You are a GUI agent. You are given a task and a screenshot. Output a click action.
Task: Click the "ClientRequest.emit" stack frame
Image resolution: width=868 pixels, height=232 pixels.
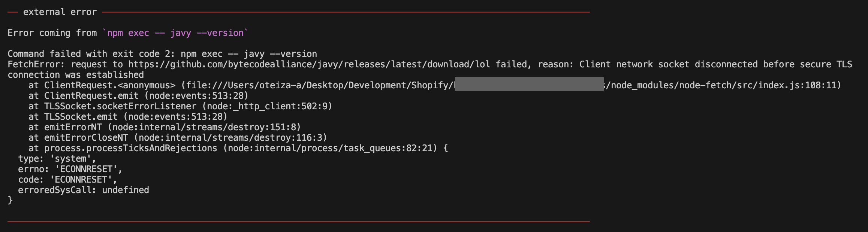(91, 96)
